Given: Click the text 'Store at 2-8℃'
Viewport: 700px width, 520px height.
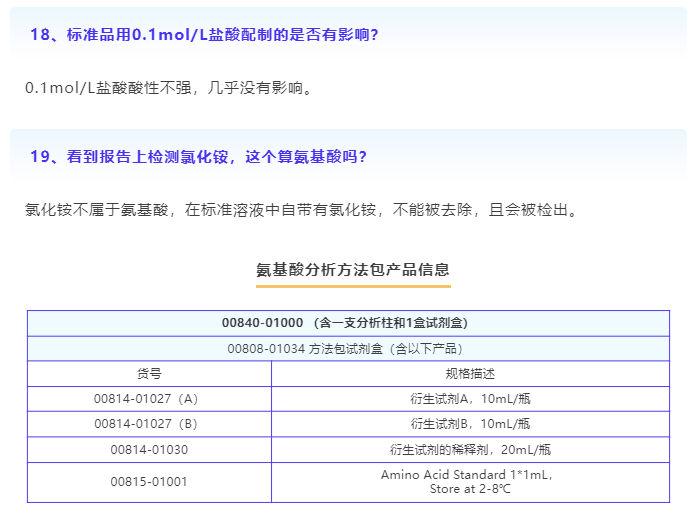Looking at the screenshot, I should point(470,489).
